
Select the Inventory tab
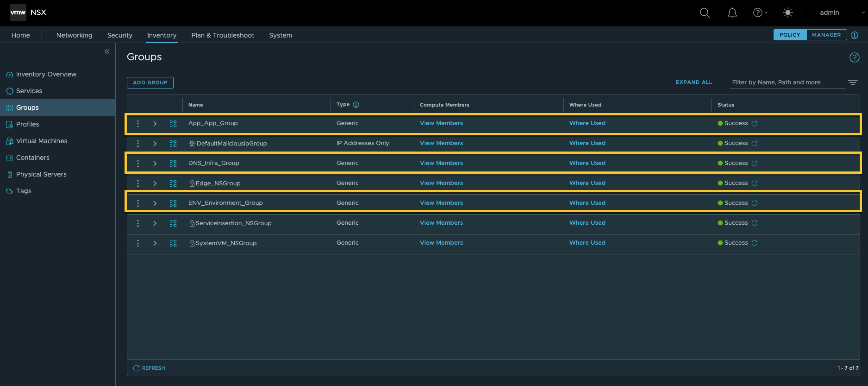[x=162, y=35]
